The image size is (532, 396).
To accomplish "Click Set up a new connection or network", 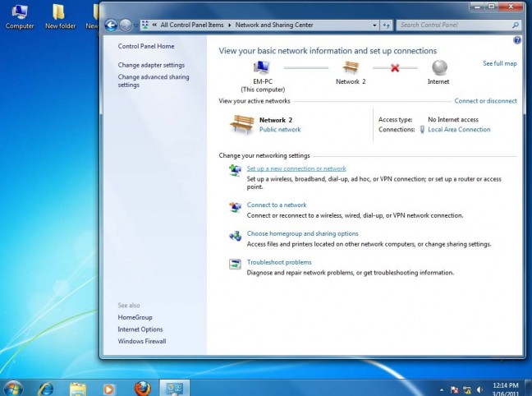I will [296, 168].
